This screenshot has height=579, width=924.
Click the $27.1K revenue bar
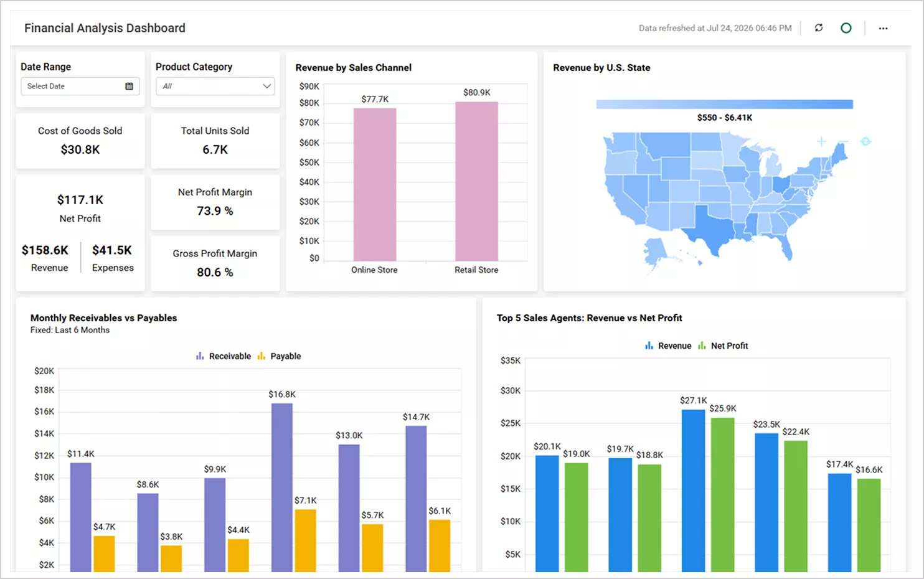click(x=693, y=491)
